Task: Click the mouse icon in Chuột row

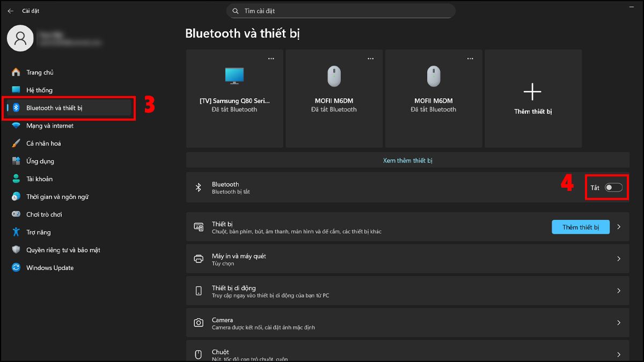Action: (x=198, y=354)
